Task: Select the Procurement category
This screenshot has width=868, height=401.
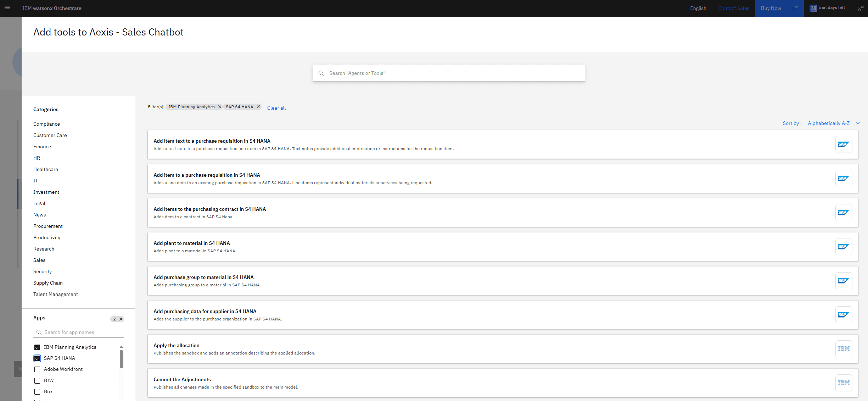Action: click(x=48, y=226)
